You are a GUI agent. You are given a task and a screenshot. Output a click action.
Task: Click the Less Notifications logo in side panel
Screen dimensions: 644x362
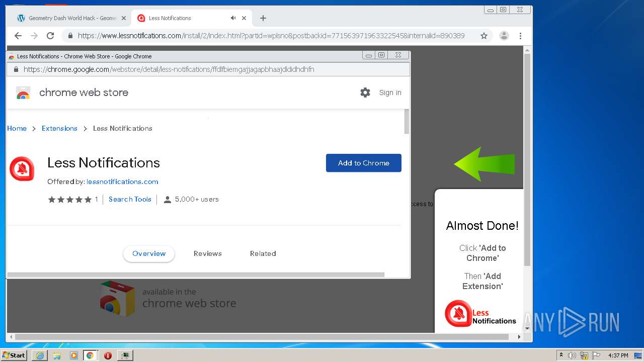pyautogui.click(x=480, y=314)
